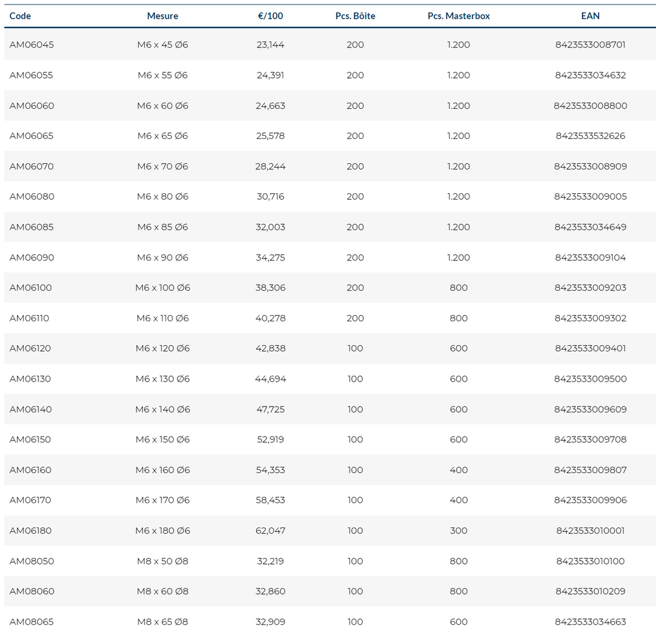Select product code AM06045
The height and width of the screenshot is (644, 656).
(31, 45)
